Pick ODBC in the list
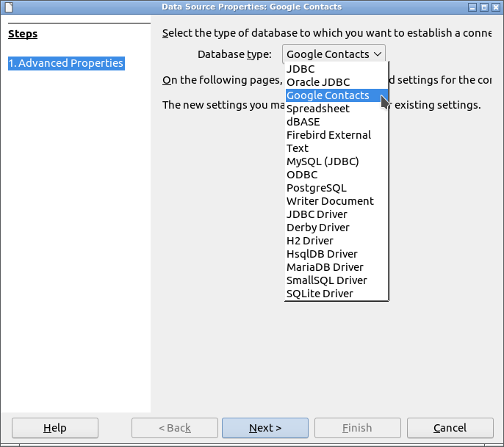Image resolution: width=504 pixels, height=447 pixels. click(336, 175)
